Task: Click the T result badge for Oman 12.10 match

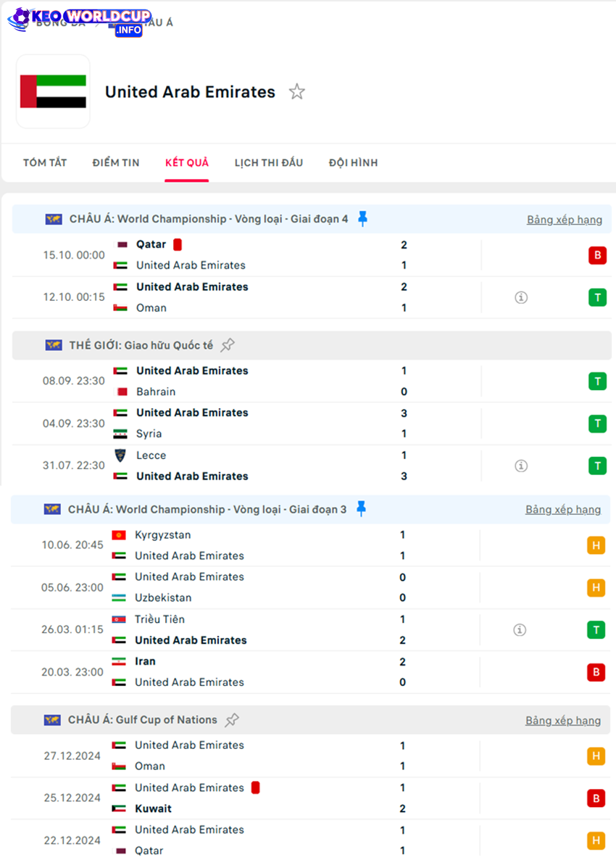Action: [597, 297]
